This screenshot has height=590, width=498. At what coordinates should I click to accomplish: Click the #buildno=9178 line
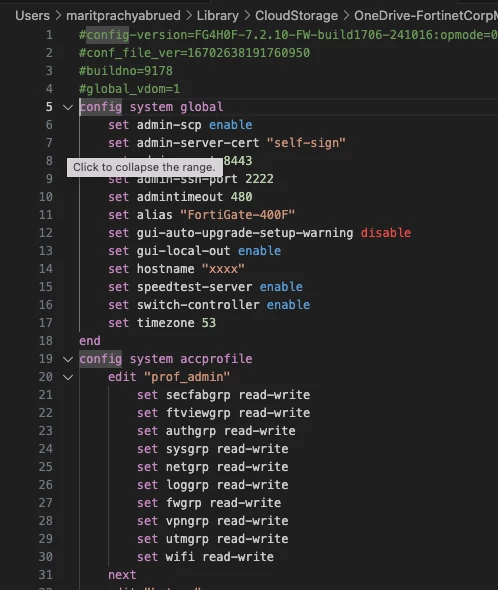pos(126,71)
